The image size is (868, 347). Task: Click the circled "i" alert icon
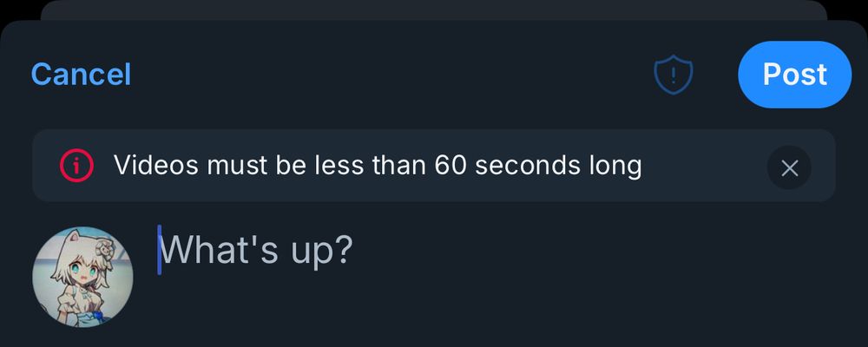tap(76, 165)
